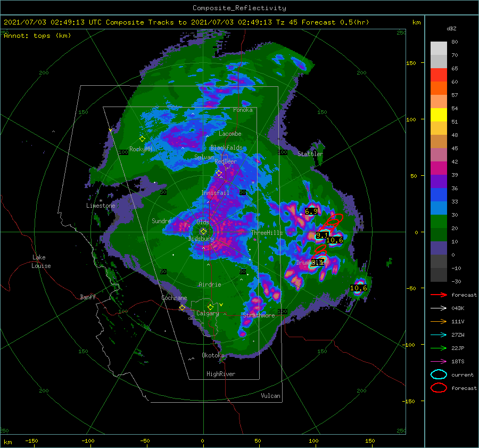
Task: Click the Lacombe city label
Action: coord(230,134)
